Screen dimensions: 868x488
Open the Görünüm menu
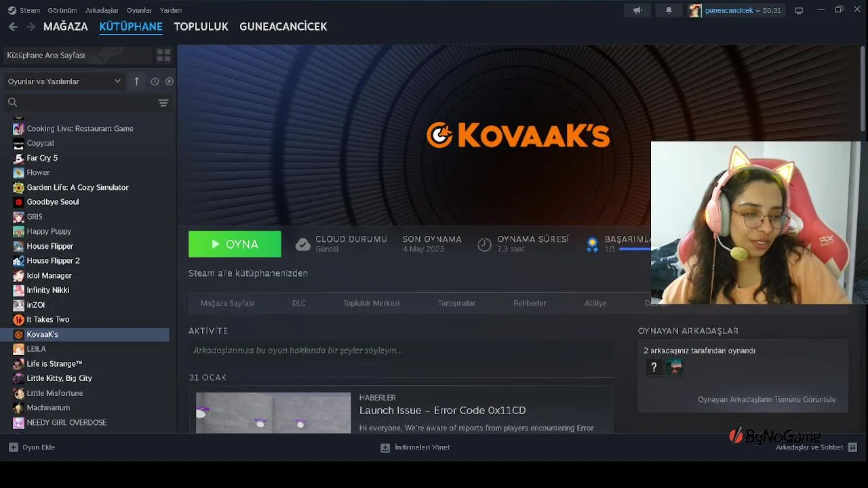[62, 10]
